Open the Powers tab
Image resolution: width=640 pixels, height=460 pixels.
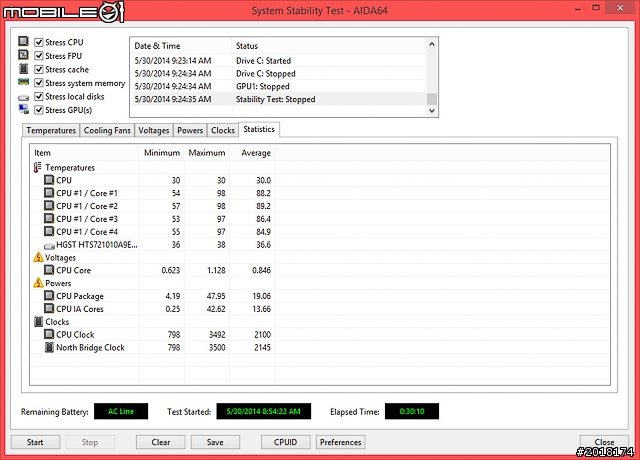click(190, 130)
